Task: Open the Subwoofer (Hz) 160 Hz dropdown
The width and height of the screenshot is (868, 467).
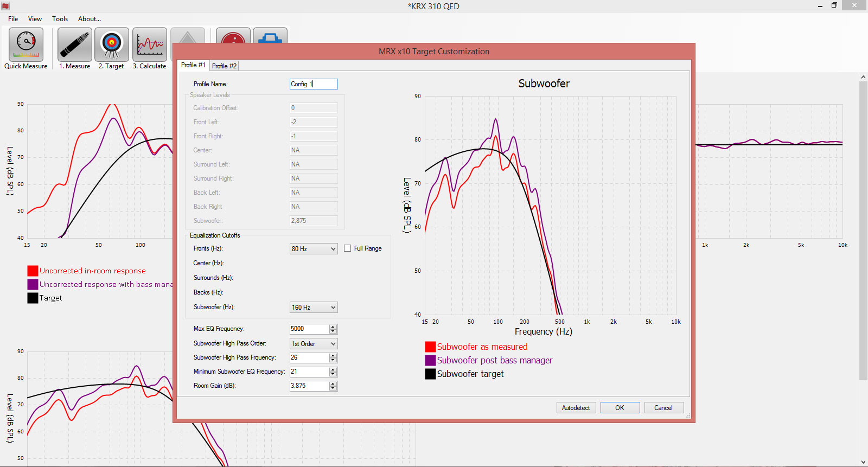Action: point(314,307)
